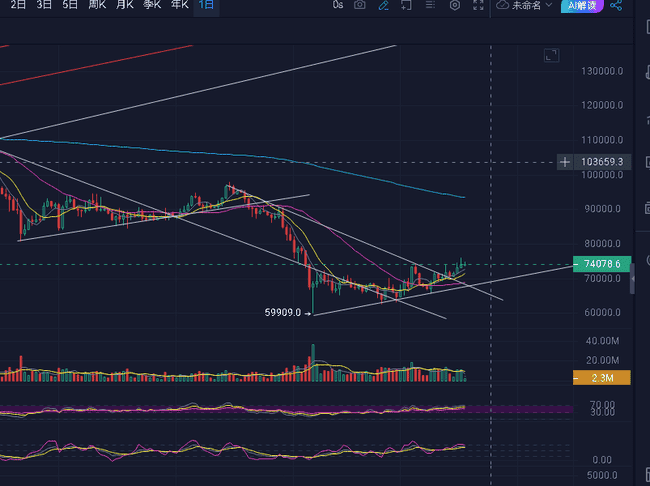Screen dimensions: 650x486
Task: Click the share icon
Action: 616,5
